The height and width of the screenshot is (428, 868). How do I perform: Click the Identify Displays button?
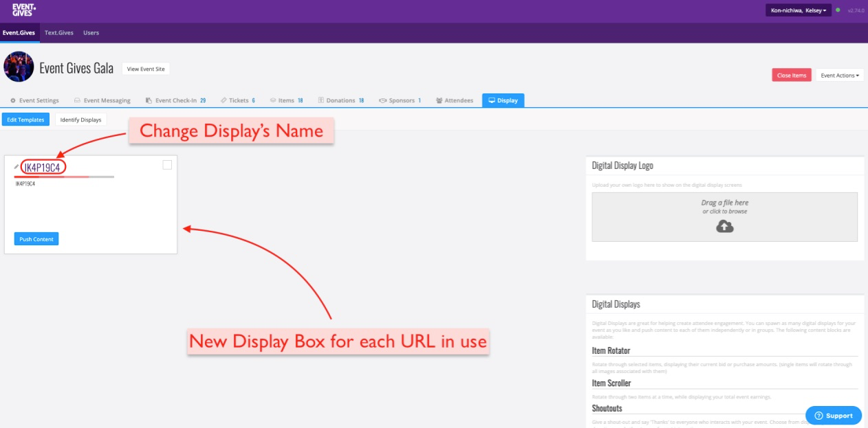click(x=80, y=120)
